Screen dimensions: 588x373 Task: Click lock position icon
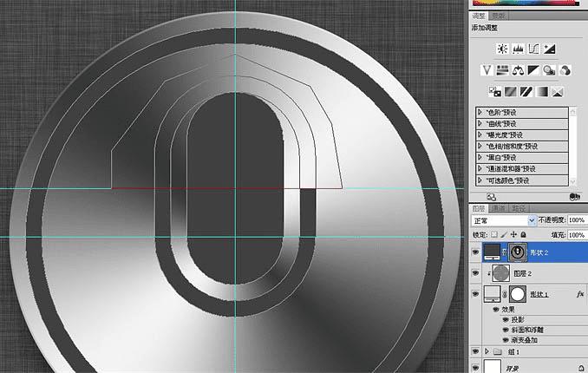[513, 234]
